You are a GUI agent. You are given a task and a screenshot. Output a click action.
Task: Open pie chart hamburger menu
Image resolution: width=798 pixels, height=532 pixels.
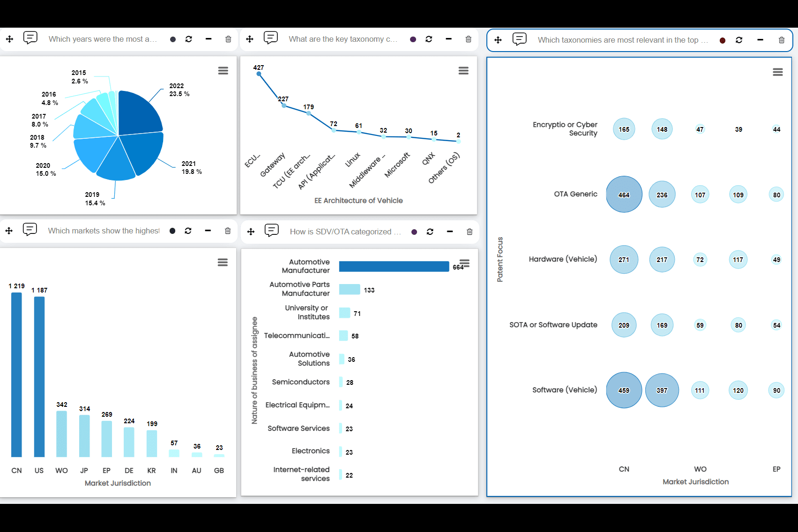[223, 71]
